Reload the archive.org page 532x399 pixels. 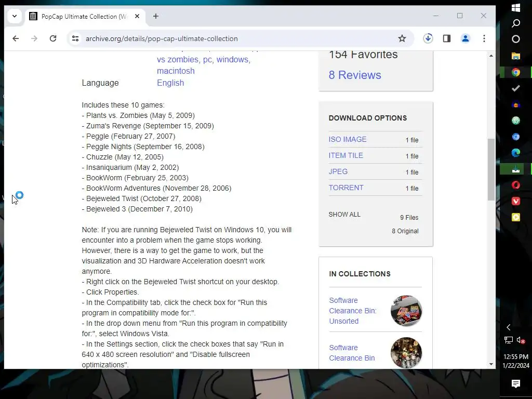(x=53, y=38)
